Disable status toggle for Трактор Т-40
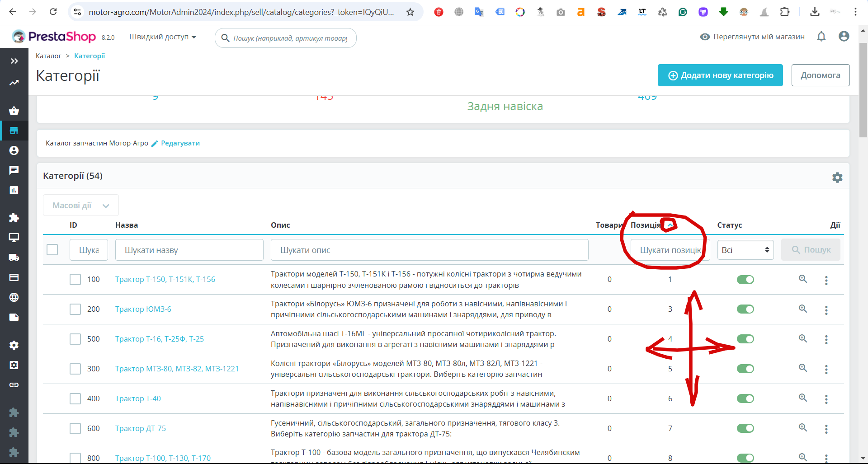This screenshot has height=464, width=868. coord(745,398)
